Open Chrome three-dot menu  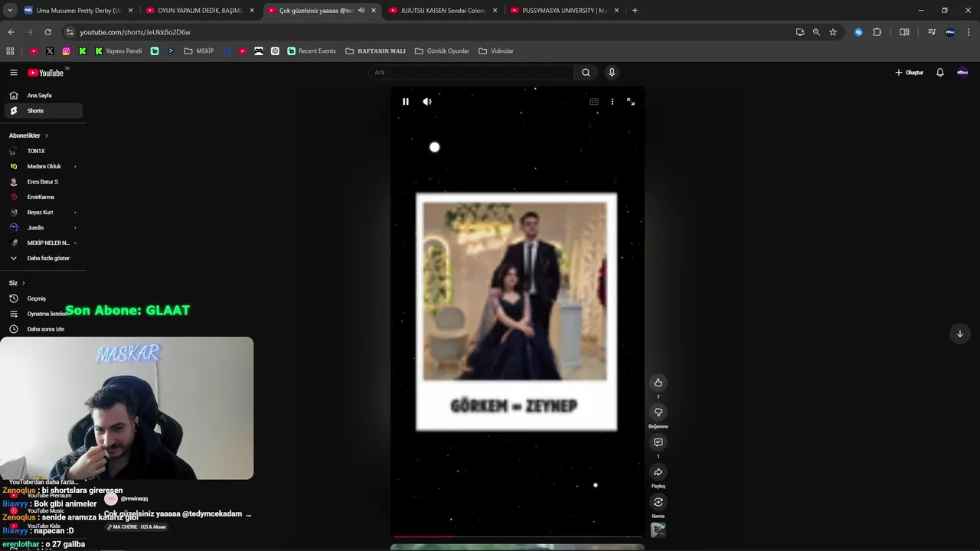[x=969, y=32]
